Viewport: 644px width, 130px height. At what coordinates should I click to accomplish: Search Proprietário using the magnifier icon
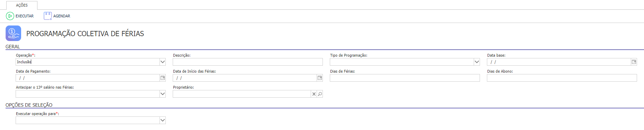point(320,94)
